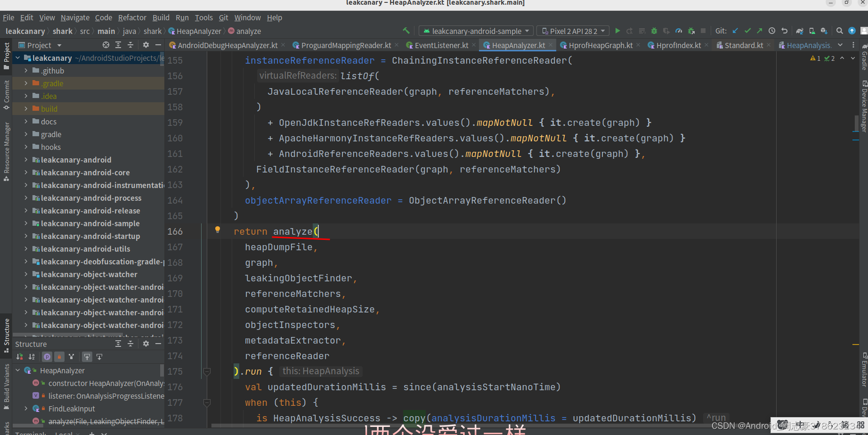
Task: Open run configuration leakcanary-android-sample dropdown
Action: (476, 31)
